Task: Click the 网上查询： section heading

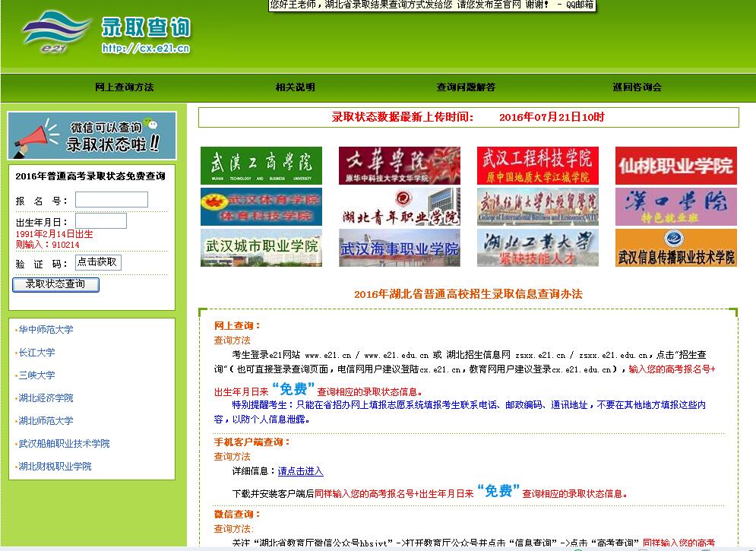Action: (237, 326)
